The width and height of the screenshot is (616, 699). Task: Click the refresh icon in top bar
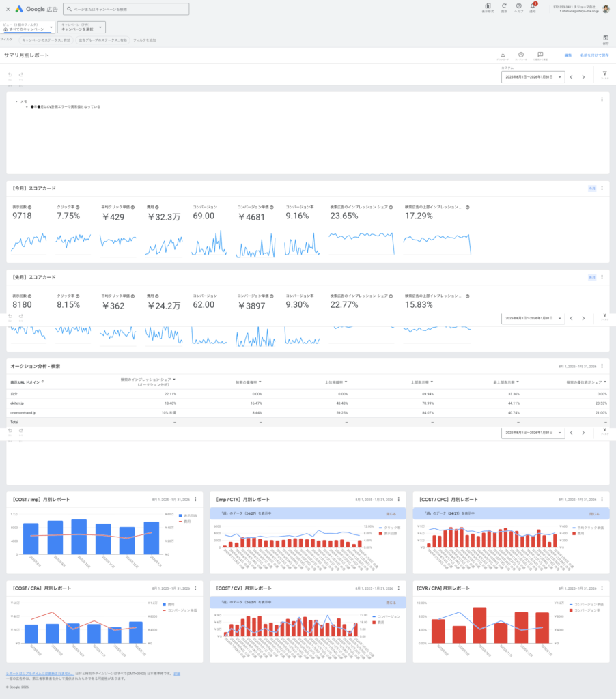pyautogui.click(x=504, y=5)
